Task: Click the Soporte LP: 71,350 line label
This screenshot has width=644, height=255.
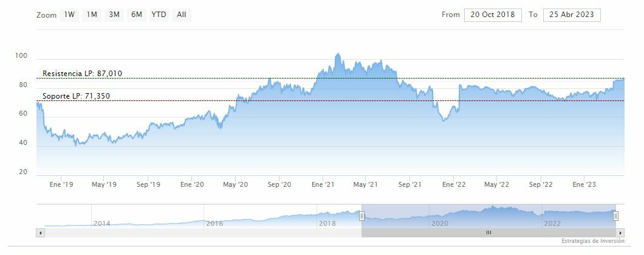Action: (76, 96)
